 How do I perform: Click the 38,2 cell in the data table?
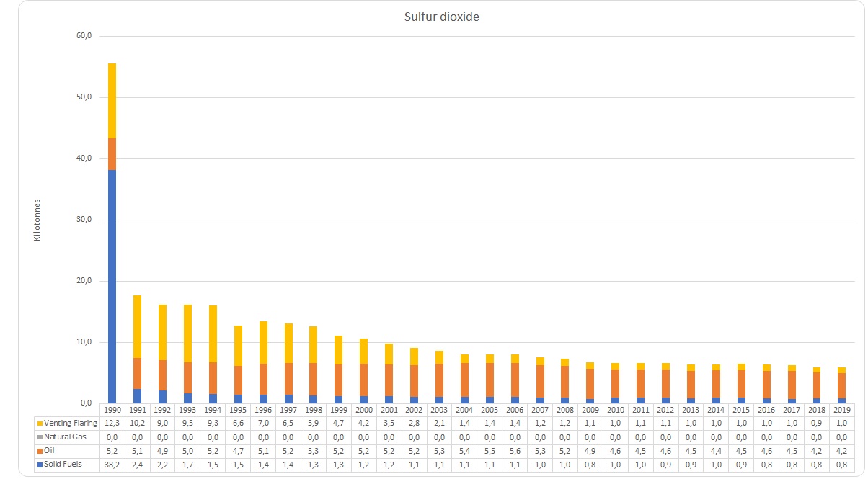(112, 465)
